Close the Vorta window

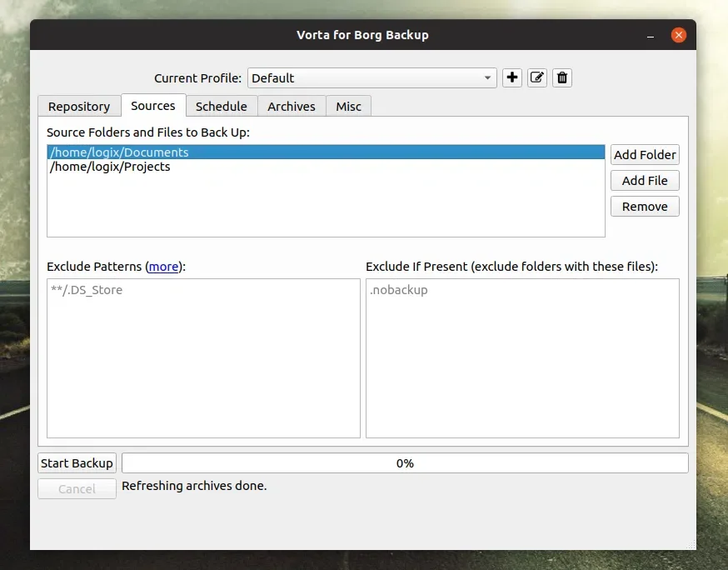click(679, 35)
